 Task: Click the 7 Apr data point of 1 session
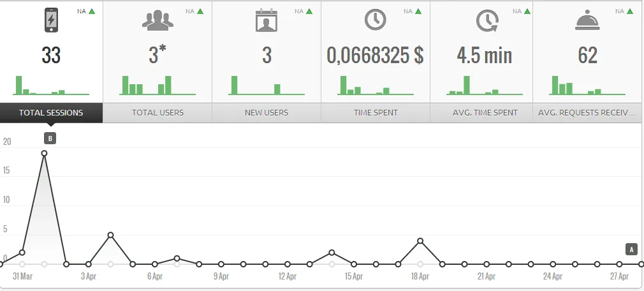point(177,258)
